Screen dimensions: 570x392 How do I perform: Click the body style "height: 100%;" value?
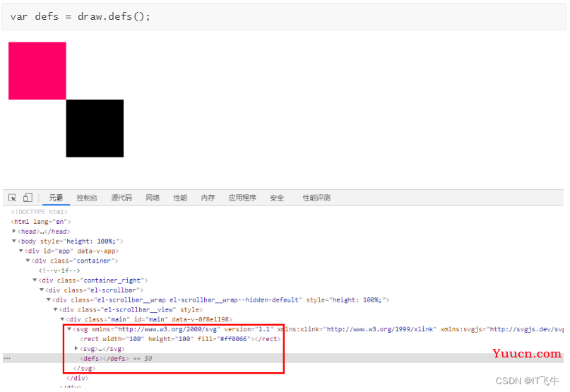coord(91,241)
